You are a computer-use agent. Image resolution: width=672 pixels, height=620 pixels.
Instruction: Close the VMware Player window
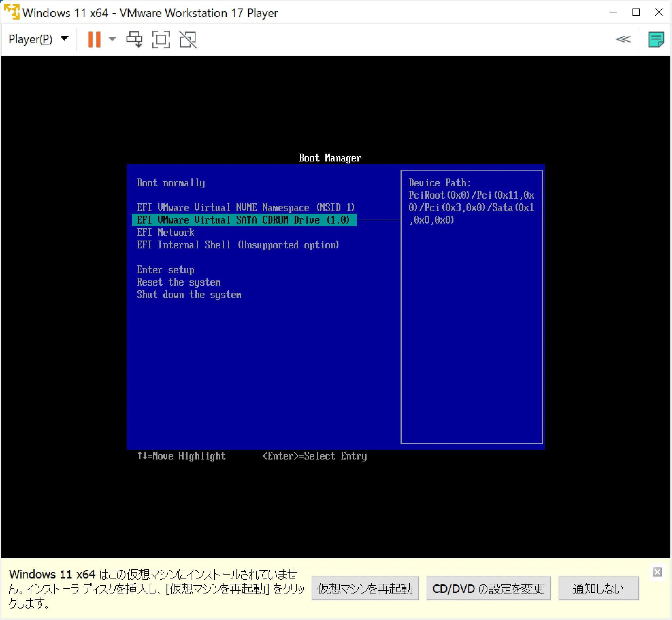[x=659, y=12]
